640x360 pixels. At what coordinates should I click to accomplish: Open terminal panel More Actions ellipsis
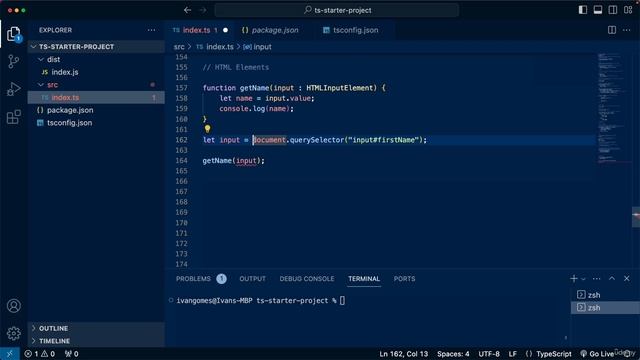pos(596,279)
